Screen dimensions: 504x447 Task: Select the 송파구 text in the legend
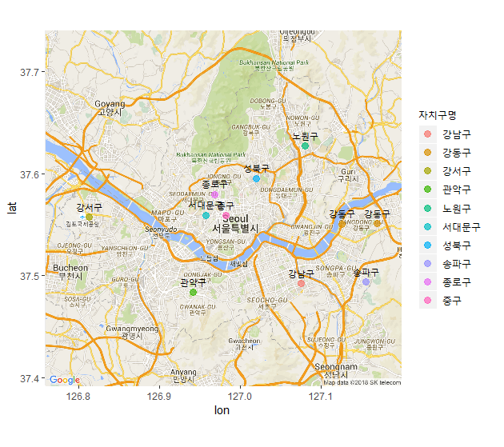(457, 264)
